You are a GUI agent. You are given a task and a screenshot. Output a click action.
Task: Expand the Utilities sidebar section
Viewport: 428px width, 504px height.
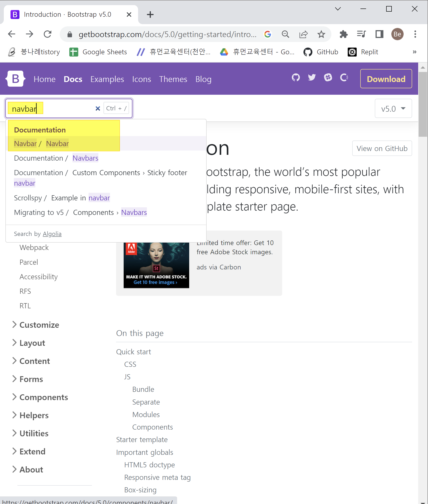coord(31,433)
